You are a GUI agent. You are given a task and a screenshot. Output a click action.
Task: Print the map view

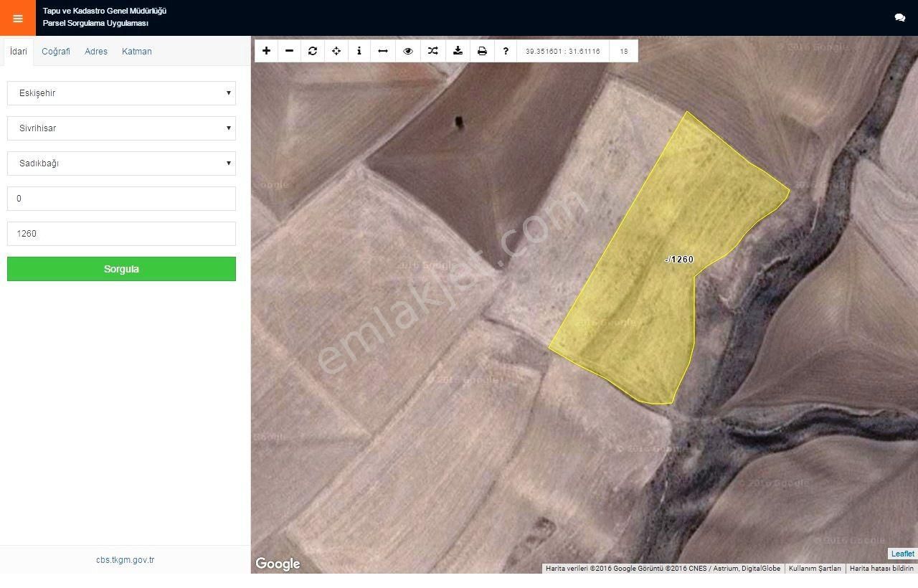click(x=482, y=51)
